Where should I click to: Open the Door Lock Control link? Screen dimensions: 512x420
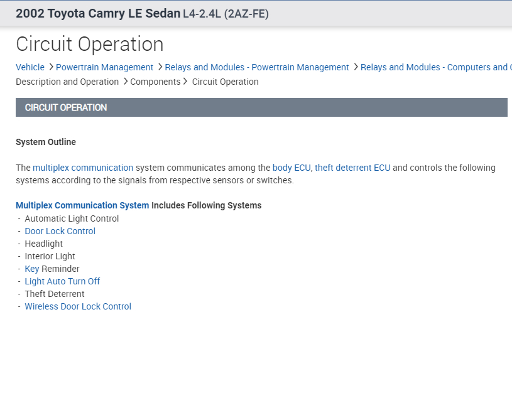60,231
